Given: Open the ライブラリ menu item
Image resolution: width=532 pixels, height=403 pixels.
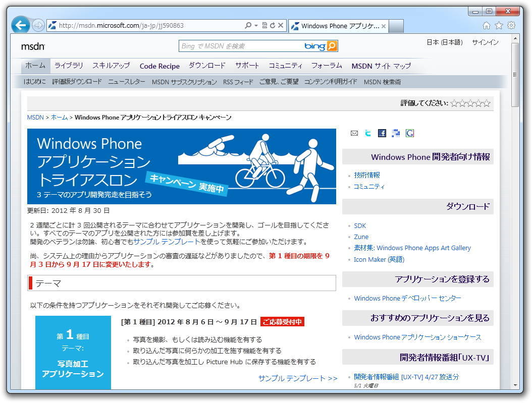Looking at the screenshot, I should point(69,66).
